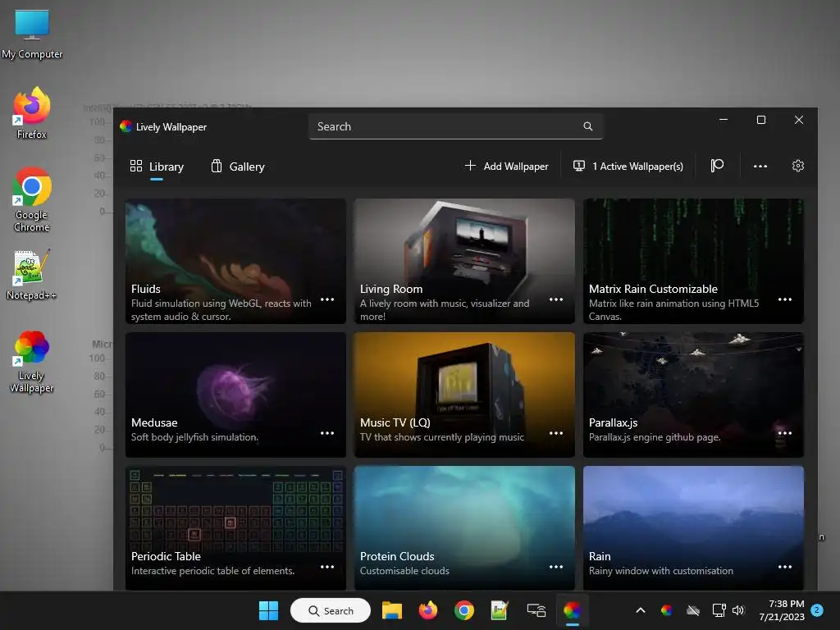Click taskbar Search box
This screenshot has width=840, height=630.
(x=331, y=610)
